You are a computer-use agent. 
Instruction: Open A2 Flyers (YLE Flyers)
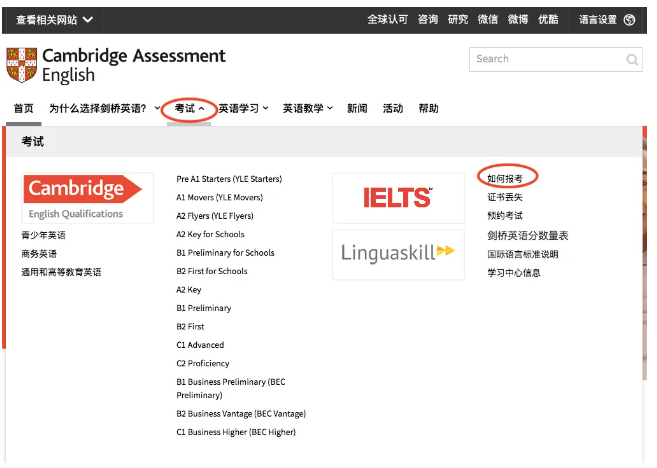click(215, 216)
